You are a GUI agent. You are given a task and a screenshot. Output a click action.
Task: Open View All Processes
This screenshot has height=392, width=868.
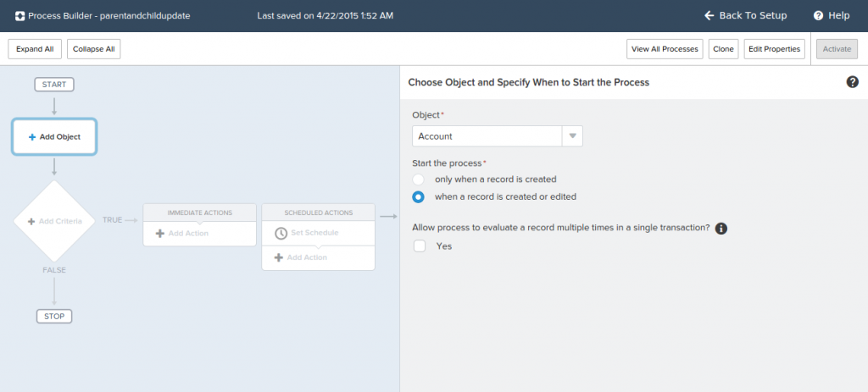click(x=665, y=48)
